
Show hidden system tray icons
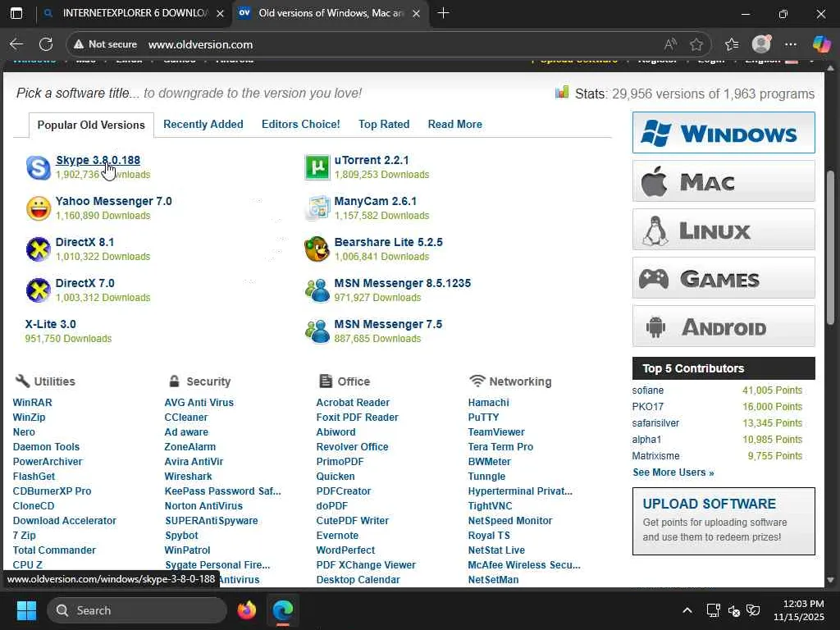687,610
